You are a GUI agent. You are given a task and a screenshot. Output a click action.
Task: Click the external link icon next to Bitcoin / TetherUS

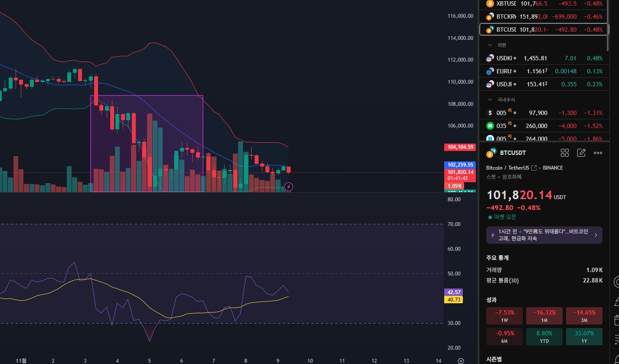point(534,168)
